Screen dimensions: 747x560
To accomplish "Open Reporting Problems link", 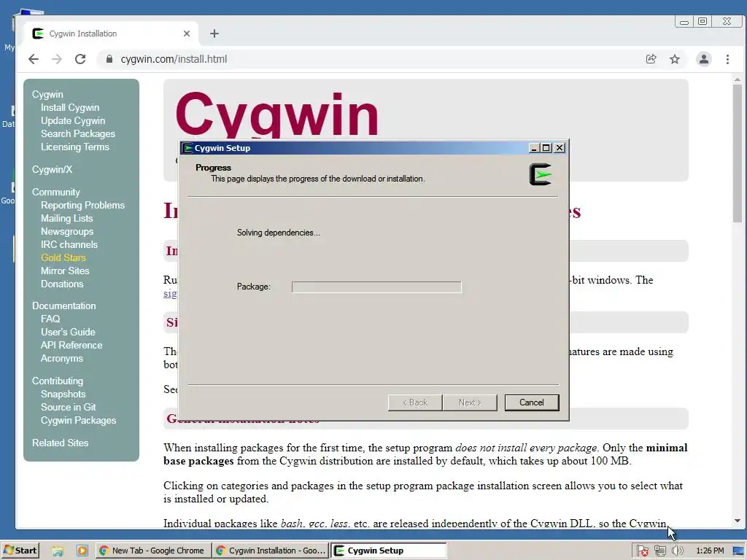I will click(x=83, y=205).
